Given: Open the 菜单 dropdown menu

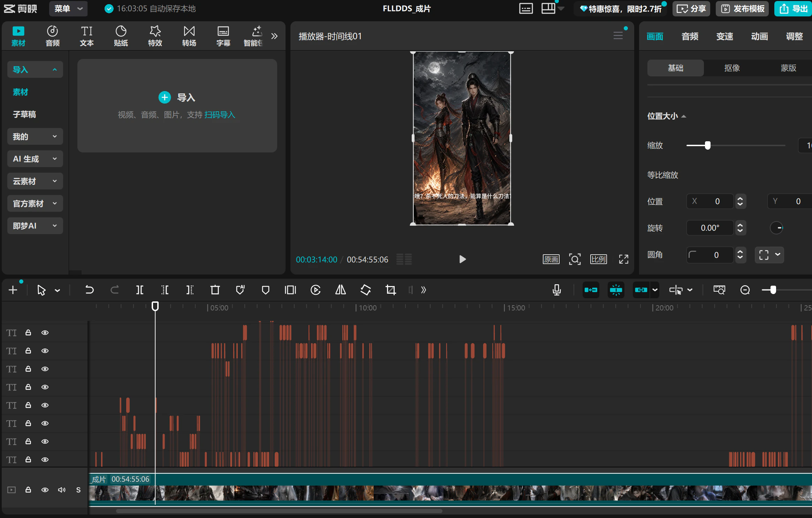Looking at the screenshot, I should click(68, 9).
